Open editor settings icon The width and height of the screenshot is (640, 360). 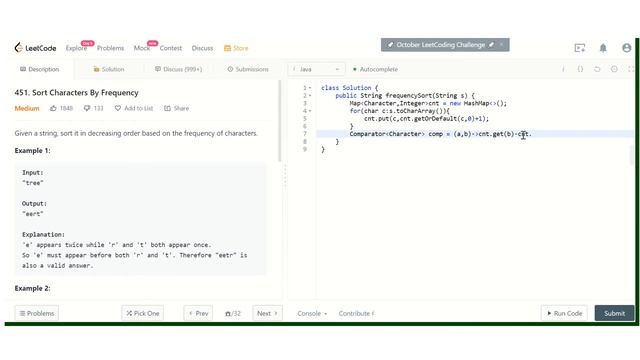click(x=614, y=69)
